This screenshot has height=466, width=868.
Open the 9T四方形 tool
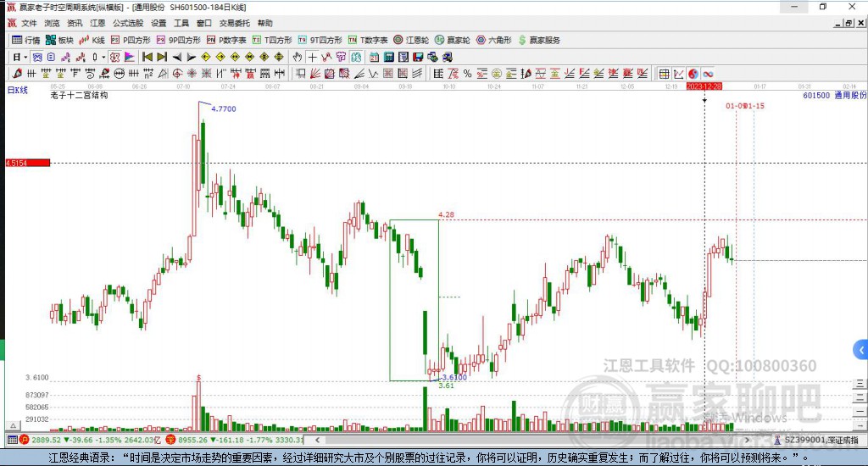tap(320, 40)
